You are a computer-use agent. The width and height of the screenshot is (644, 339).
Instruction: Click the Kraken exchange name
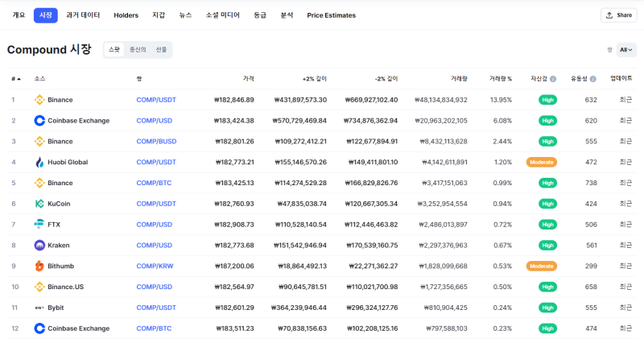(x=58, y=246)
